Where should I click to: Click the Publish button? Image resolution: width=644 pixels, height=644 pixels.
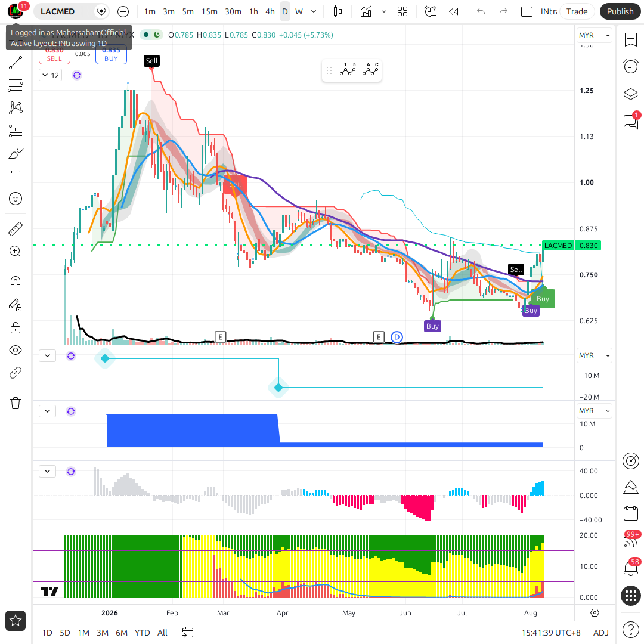coord(620,11)
